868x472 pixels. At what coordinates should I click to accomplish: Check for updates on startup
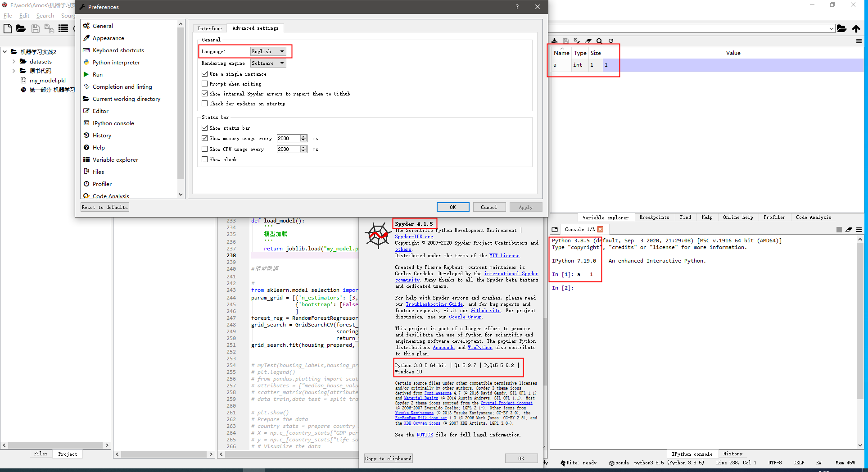[x=205, y=103]
